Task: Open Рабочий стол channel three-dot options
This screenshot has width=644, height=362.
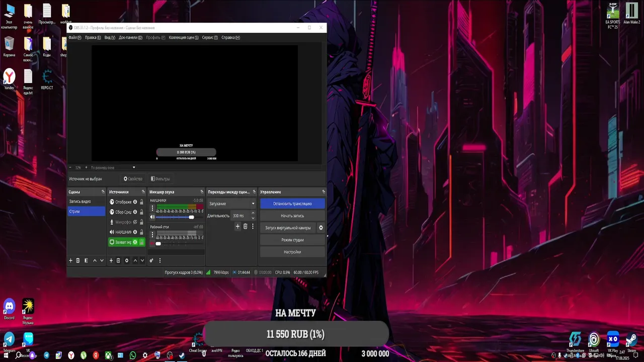Action: tap(152, 234)
